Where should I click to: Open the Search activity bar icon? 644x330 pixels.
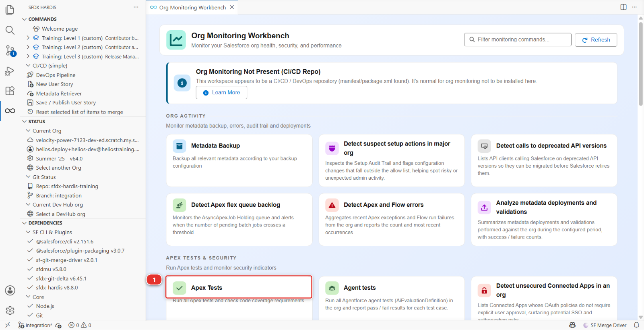click(x=10, y=30)
